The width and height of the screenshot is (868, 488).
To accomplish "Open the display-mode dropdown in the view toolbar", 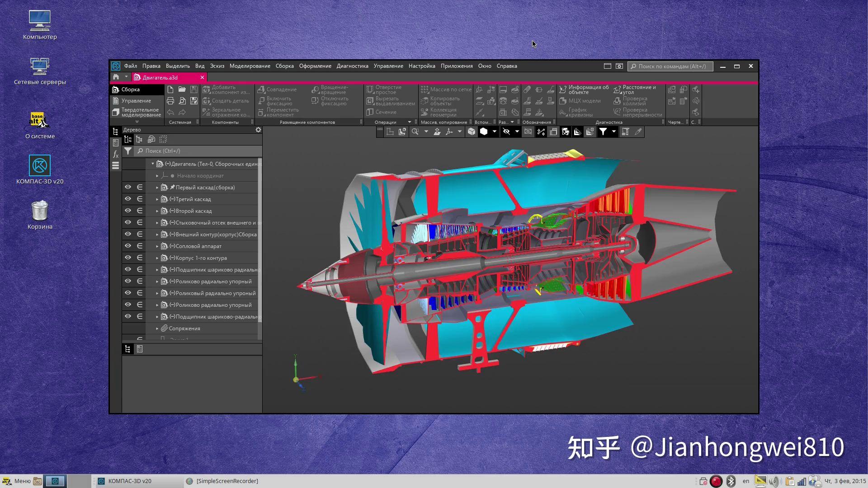I will point(494,131).
